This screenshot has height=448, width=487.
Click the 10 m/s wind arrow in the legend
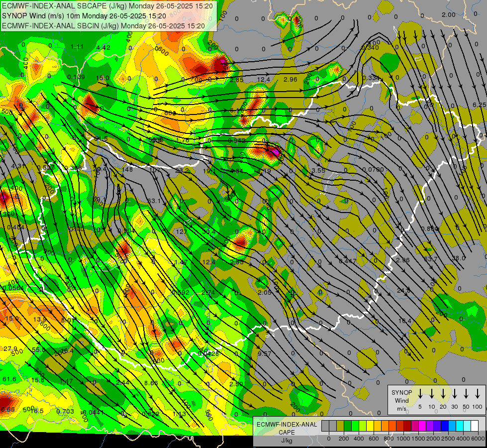432,394
